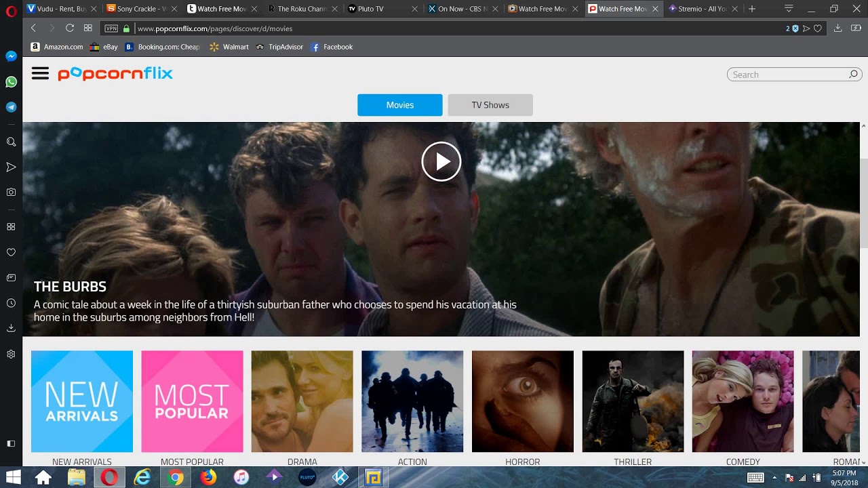Open the Most Popular category tile
Viewport: 868px width, 488px height.
pos(192,401)
